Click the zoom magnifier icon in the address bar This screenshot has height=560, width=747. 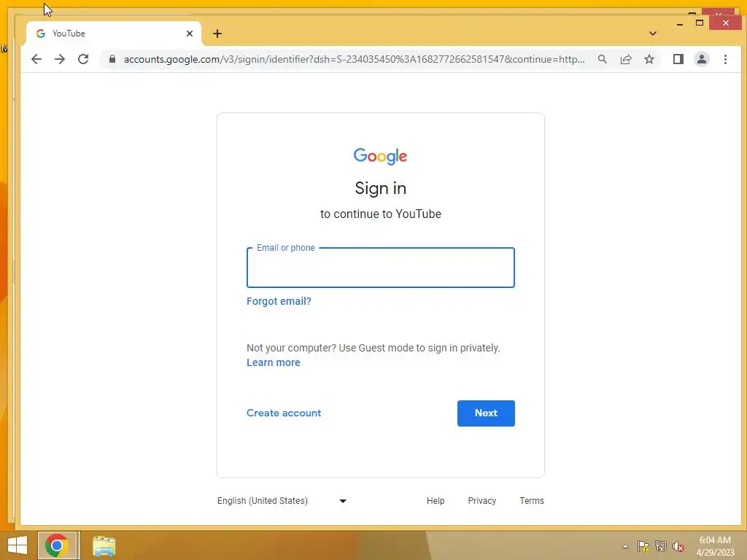click(x=602, y=59)
